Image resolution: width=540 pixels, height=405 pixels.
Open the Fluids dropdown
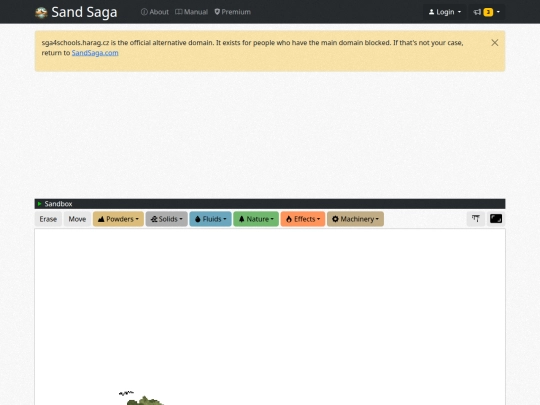(x=210, y=219)
